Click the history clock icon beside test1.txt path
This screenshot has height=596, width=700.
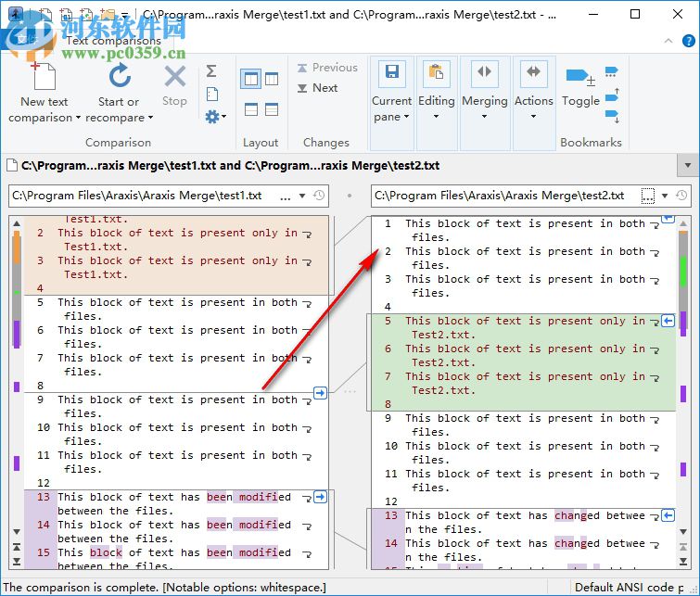coord(319,197)
